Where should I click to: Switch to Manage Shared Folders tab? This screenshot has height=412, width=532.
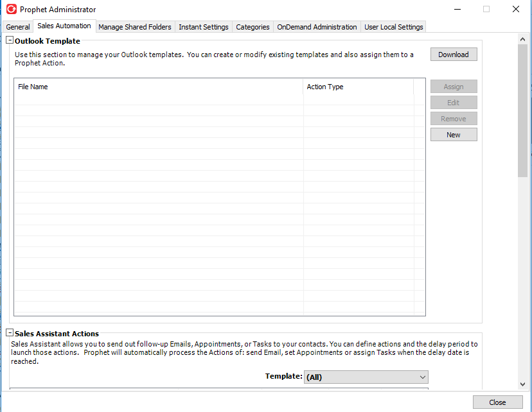[135, 27]
